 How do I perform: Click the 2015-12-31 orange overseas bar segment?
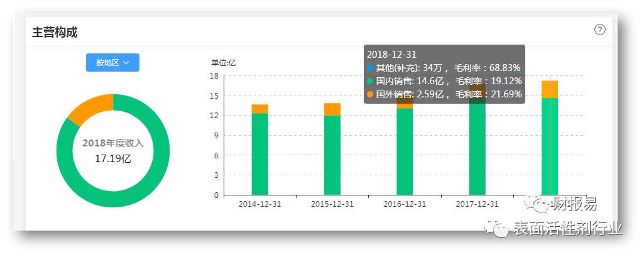pyautogui.click(x=332, y=109)
